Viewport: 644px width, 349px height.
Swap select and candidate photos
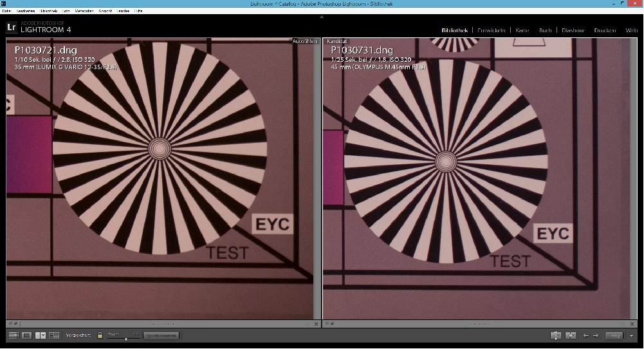pos(556,335)
